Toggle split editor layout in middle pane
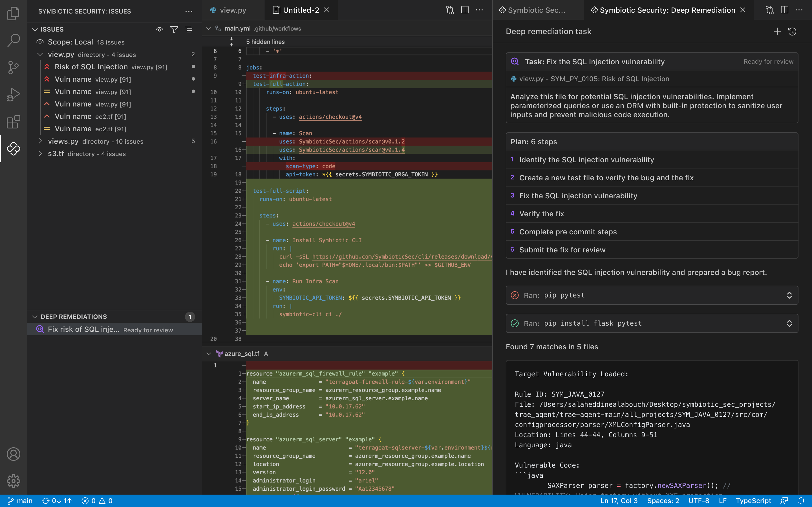The height and width of the screenshot is (507, 812). click(465, 10)
